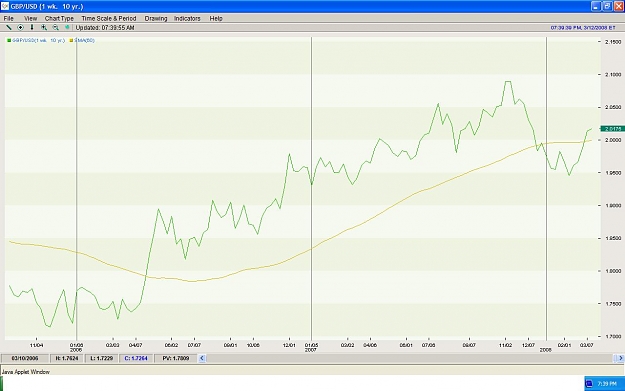Viewport: 625px width, 391px height.
Task: Minimize the GBP/USD chart window
Action: [x=596, y=6]
